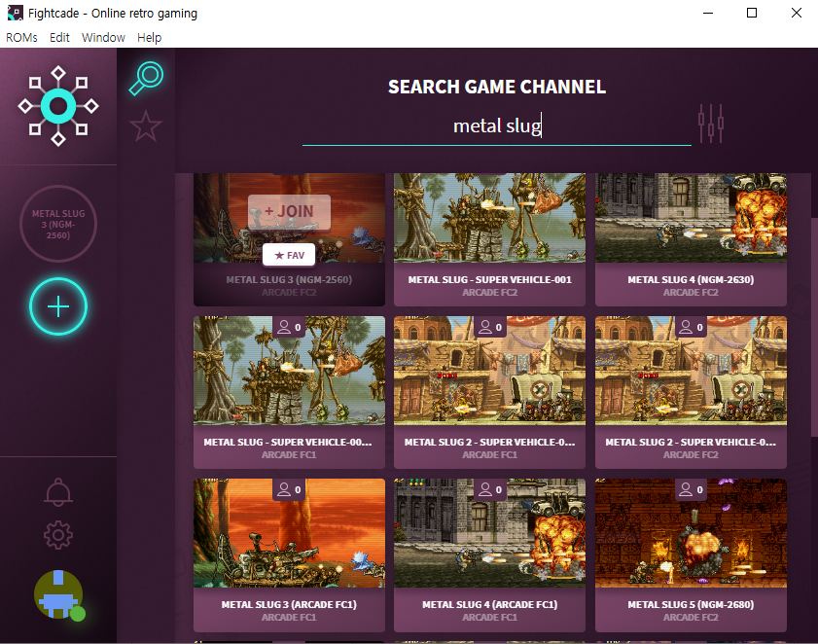Select the search magnifier icon in sidebar

point(146,78)
